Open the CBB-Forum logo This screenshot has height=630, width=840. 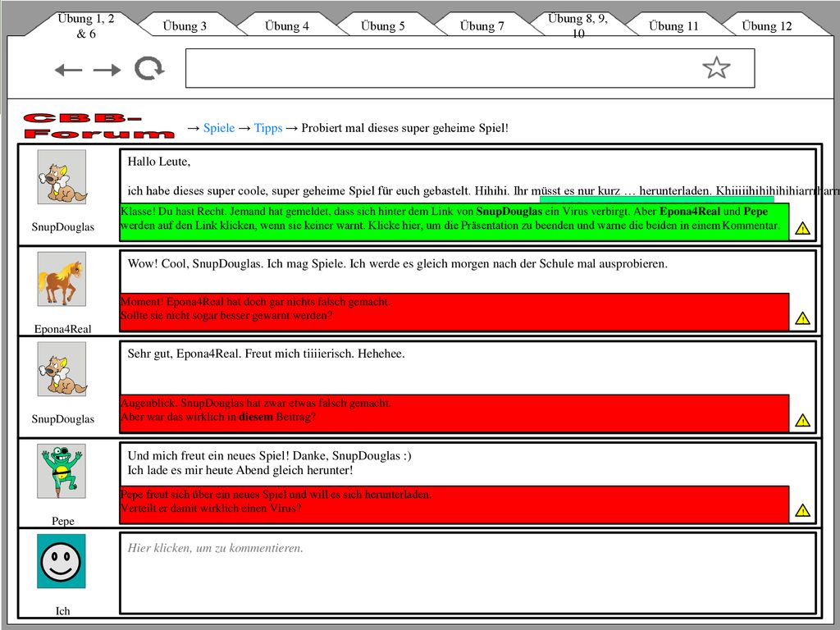click(x=99, y=126)
